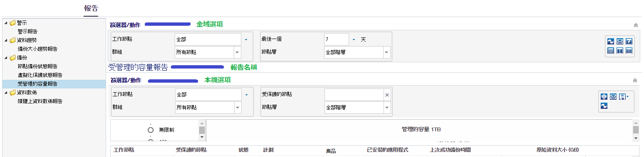Viewport: 644px width, 157px height.
Task: Open 節點備份狀態報告 in the tree
Action: [x=37, y=66]
